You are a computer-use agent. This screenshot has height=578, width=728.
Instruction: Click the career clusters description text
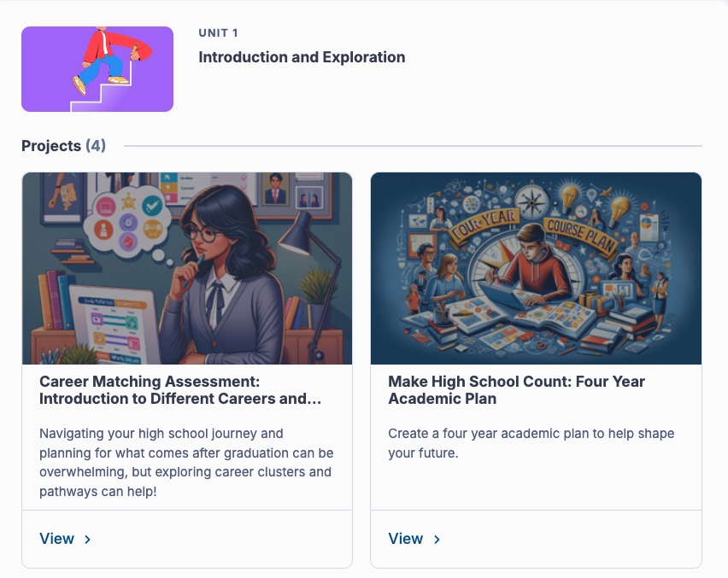[186, 463]
